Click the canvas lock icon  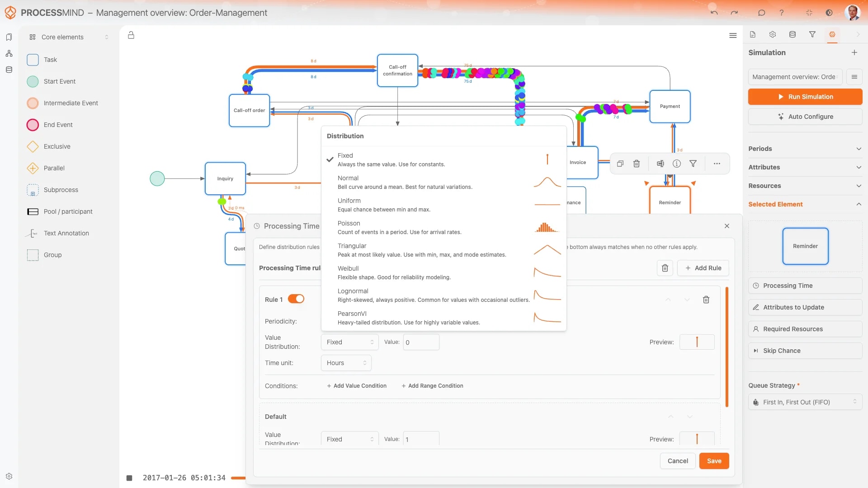click(131, 35)
